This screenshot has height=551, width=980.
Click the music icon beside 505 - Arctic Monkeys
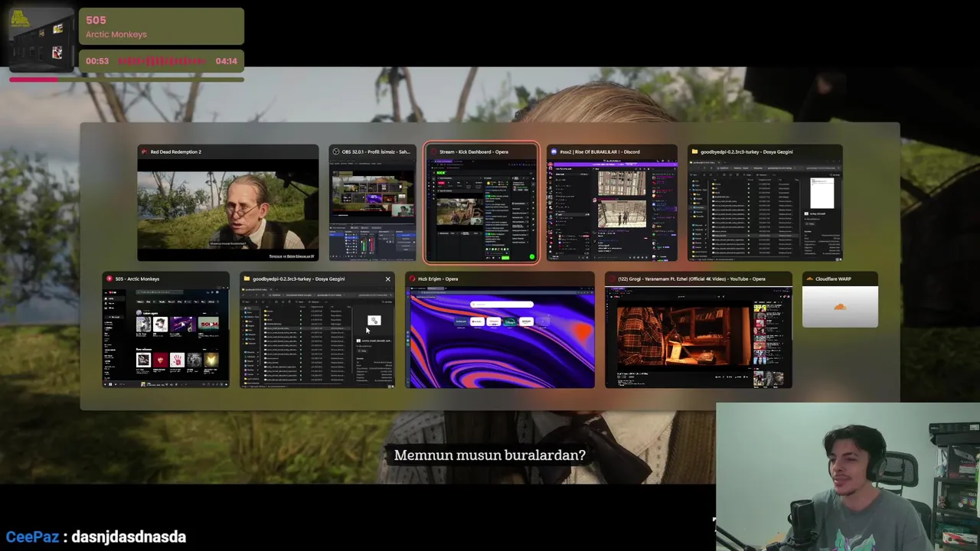coord(109,279)
